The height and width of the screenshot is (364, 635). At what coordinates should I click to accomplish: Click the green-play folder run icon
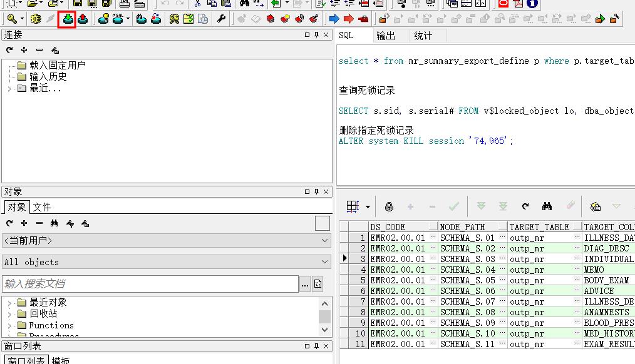click(x=600, y=19)
